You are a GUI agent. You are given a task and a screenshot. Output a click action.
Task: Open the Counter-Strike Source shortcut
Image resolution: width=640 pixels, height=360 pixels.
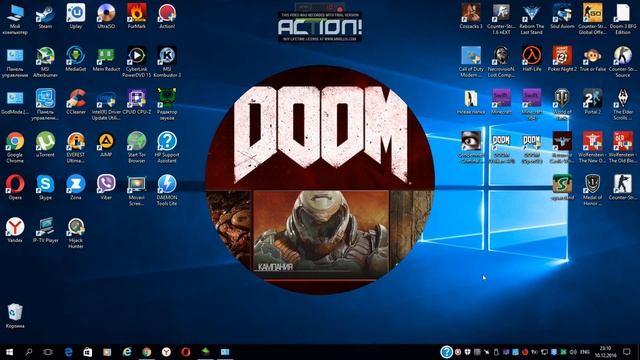coord(622,62)
